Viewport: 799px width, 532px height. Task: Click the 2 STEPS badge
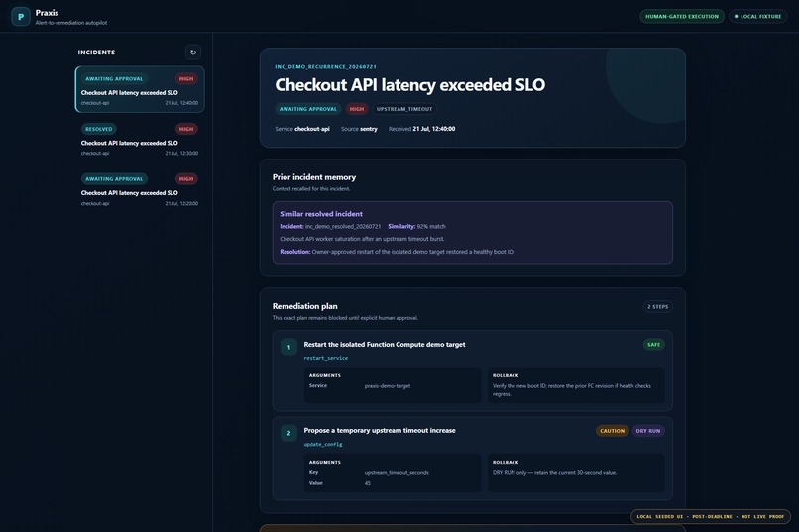coord(657,306)
